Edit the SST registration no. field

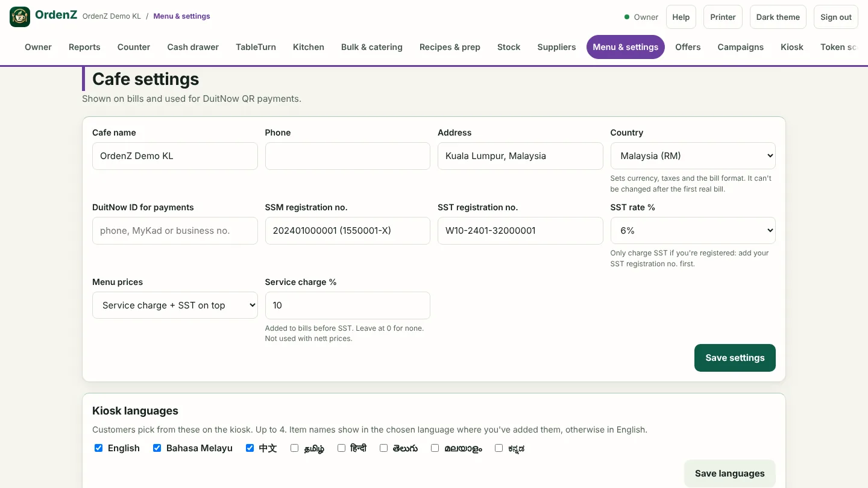tap(520, 231)
